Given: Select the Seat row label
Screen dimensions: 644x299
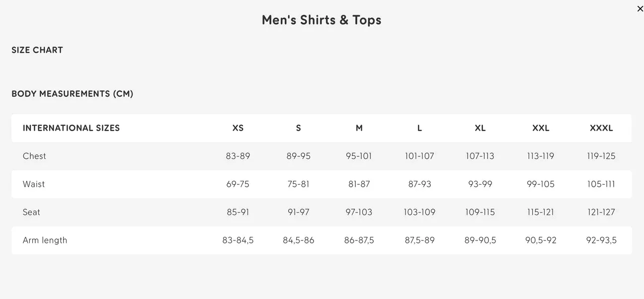Looking at the screenshot, I should coord(31,212).
